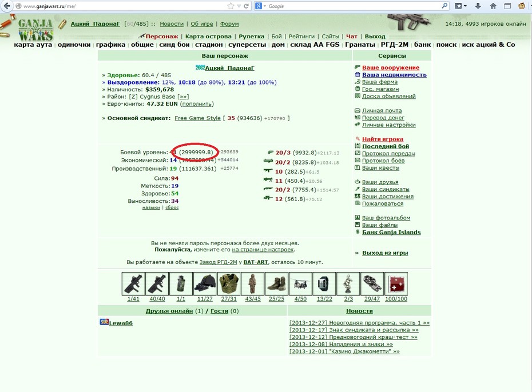
Task: Click Выход из игры link
Action: click(385, 253)
